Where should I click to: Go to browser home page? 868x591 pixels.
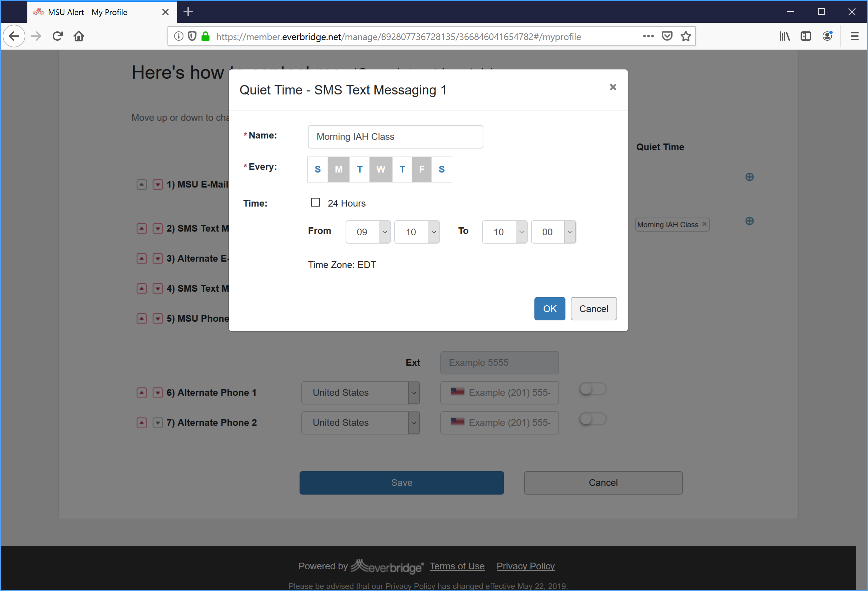[x=79, y=36]
